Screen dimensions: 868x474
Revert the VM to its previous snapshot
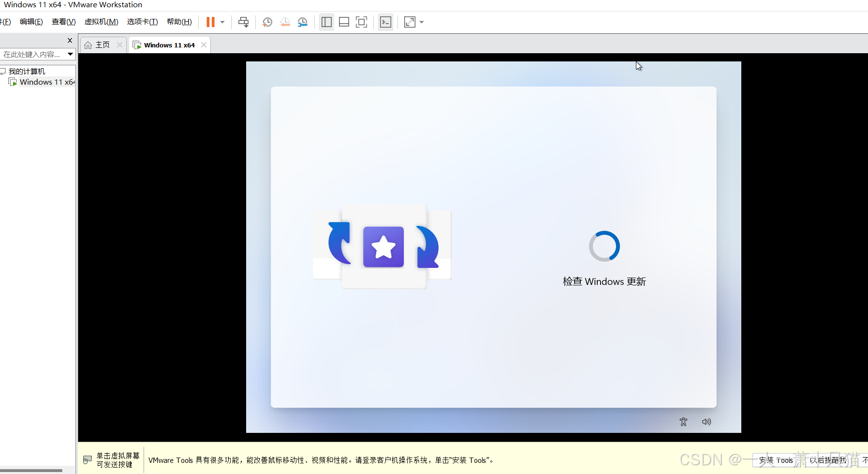[285, 22]
